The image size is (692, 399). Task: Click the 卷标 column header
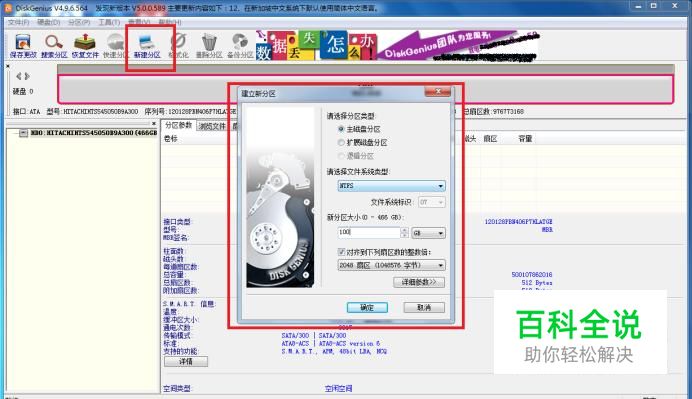(x=171, y=139)
